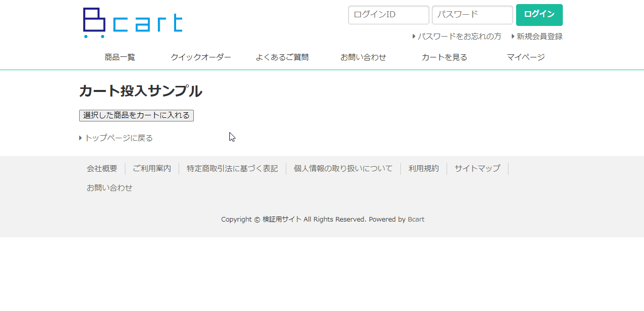Image resolution: width=644 pixels, height=311 pixels.
Task: Open the パスワードをお忘れの方 link
Action: [x=459, y=37]
